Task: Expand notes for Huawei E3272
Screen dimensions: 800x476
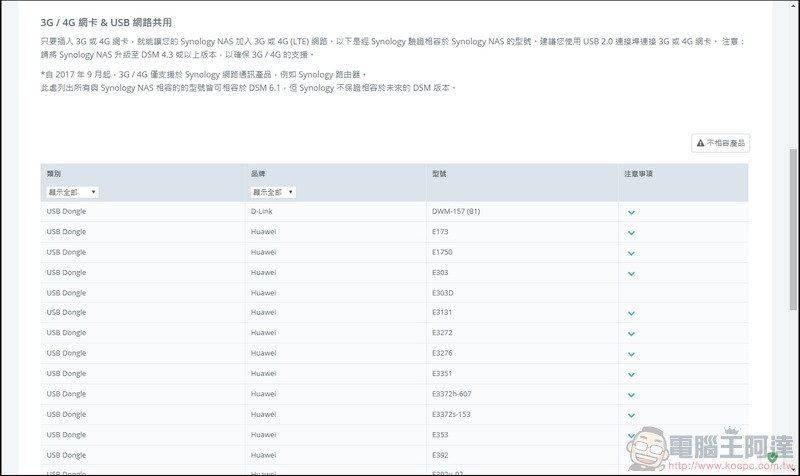Action: (631, 334)
